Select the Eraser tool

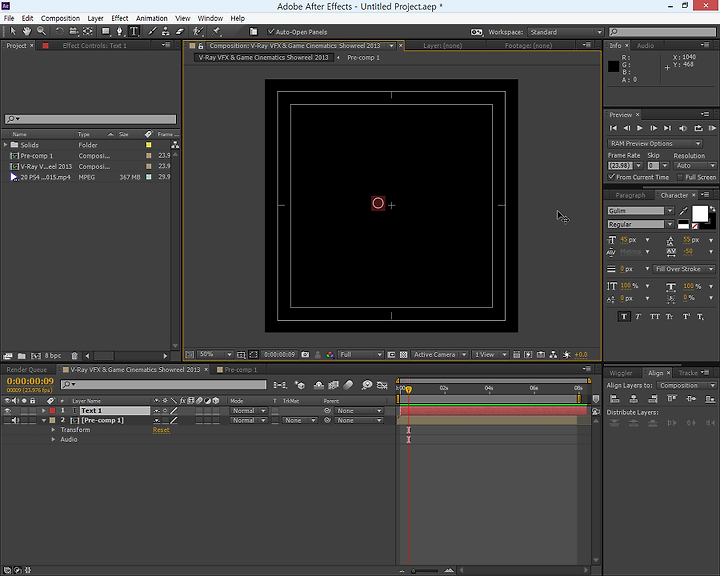click(180, 31)
